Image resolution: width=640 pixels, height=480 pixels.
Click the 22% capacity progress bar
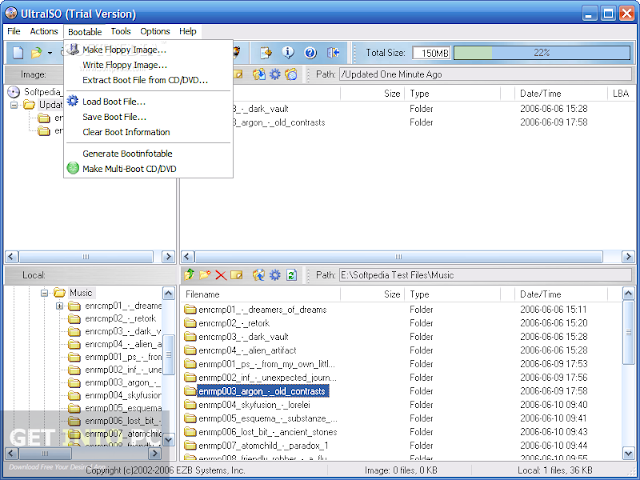(542, 53)
